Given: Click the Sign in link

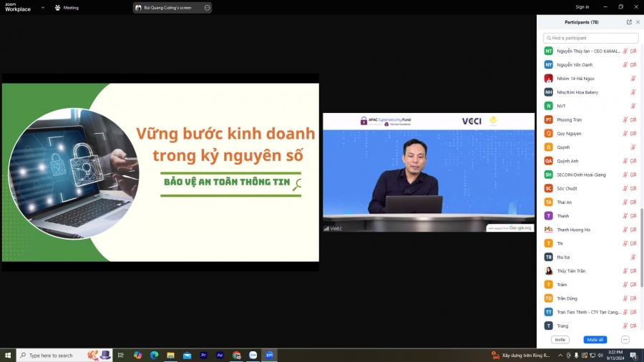Looking at the screenshot, I should 582,7.
